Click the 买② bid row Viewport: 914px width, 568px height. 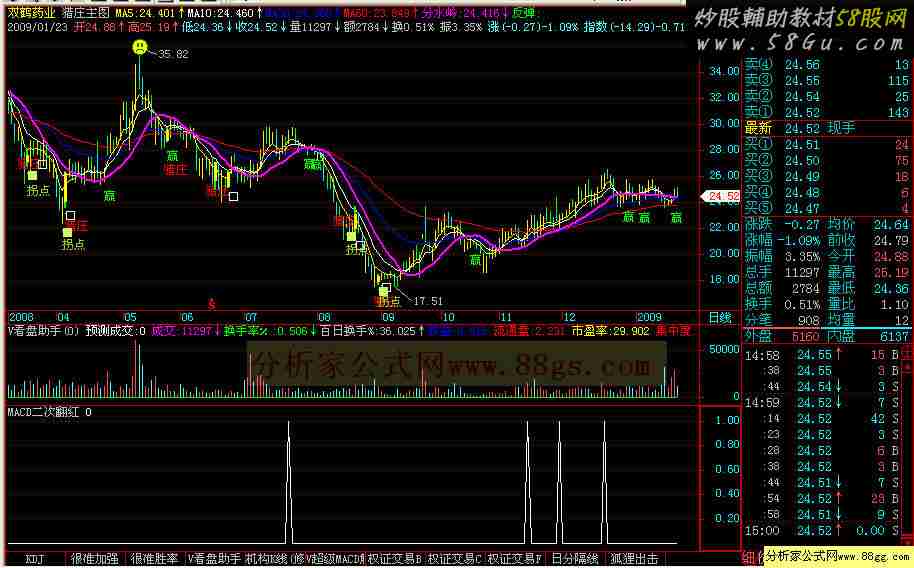(x=827, y=160)
